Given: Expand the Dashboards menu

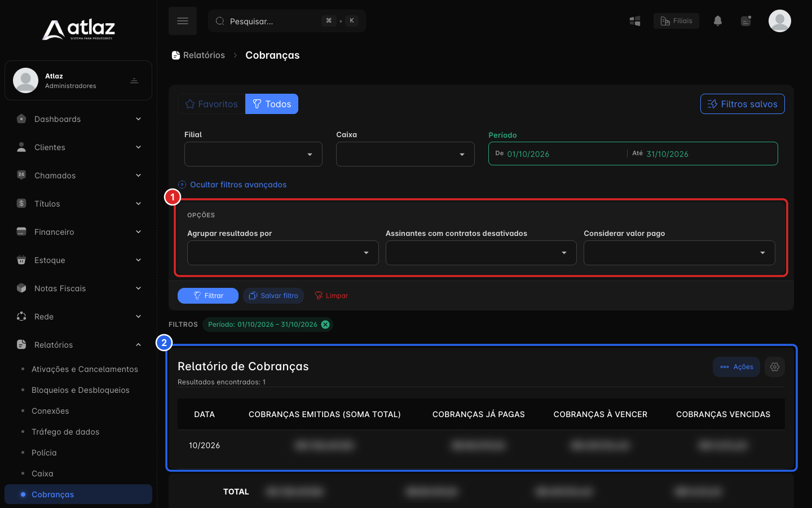Looking at the screenshot, I should click(x=138, y=119).
